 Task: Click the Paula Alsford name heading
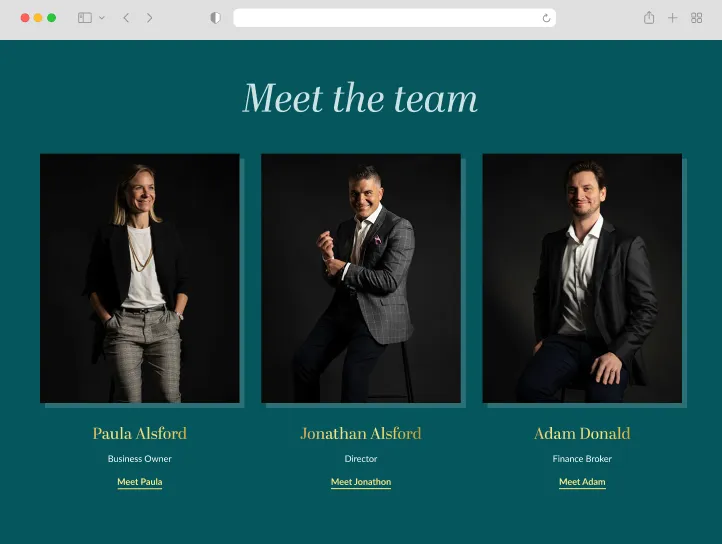click(140, 433)
